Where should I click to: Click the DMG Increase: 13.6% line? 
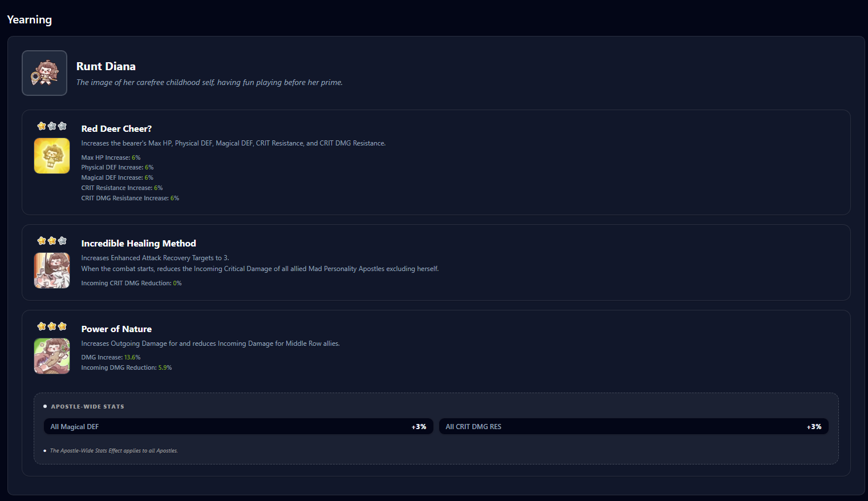[111, 357]
